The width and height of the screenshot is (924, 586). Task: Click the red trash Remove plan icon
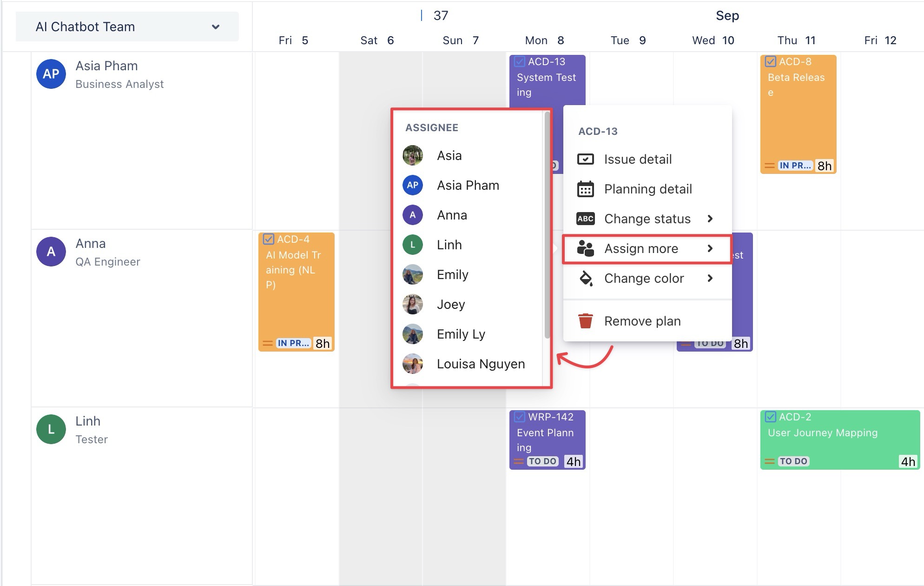(585, 321)
